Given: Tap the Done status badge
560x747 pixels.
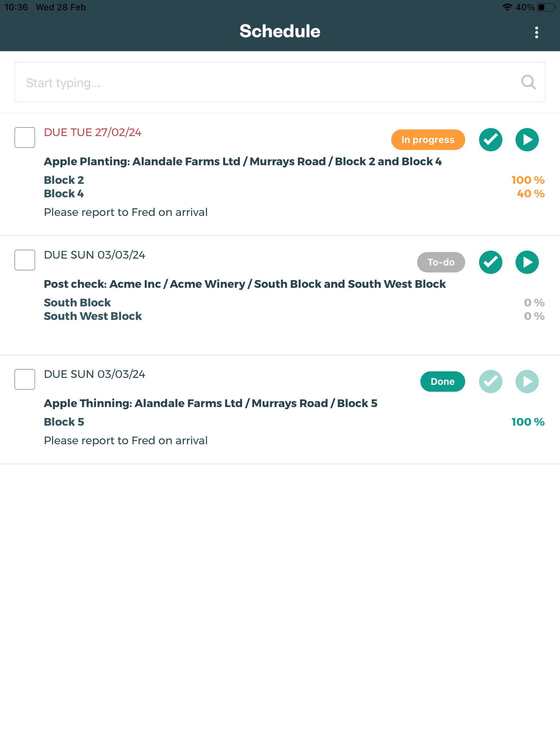Looking at the screenshot, I should 442,382.
